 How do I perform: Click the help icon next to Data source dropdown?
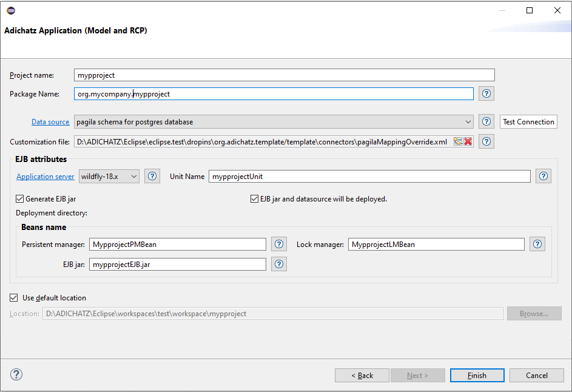pyautogui.click(x=486, y=122)
